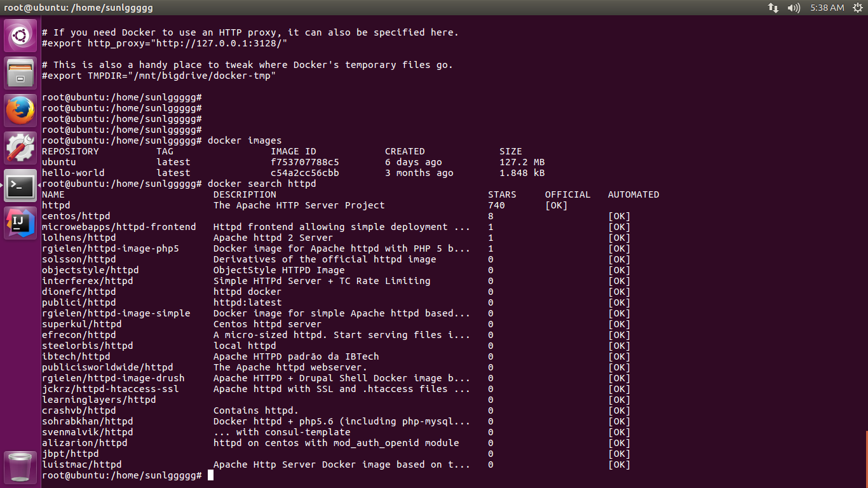Click the TMPDIR export comment line
This screenshot has width=868, height=488.
click(x=159, y=76)
